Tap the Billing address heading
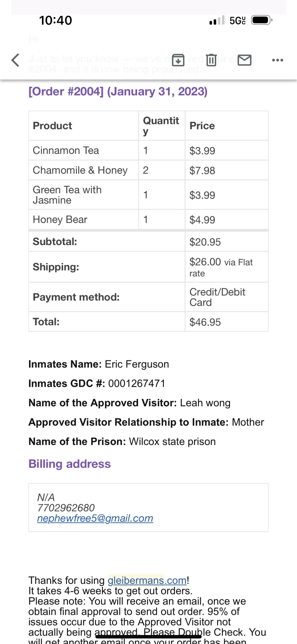Screen dimensions: 297x644 70,464
